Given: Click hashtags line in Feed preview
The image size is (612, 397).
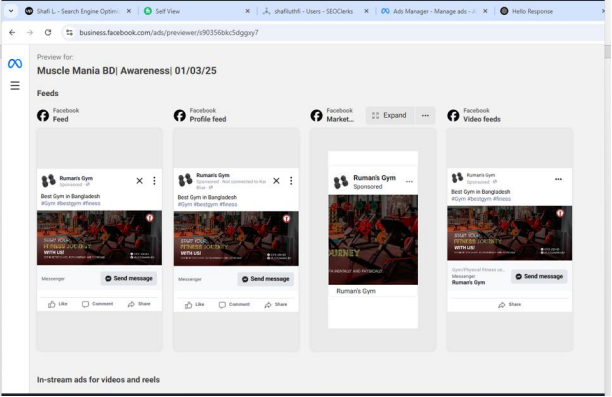Looking at the screenshot, I should pyautogui.click(x=71, y=203).
